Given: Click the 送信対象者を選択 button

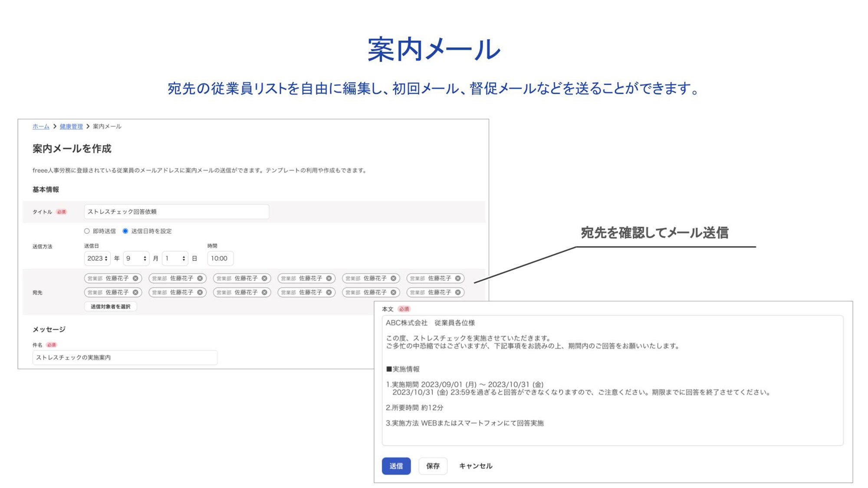Looking at the screenshot, I should 110,306.
